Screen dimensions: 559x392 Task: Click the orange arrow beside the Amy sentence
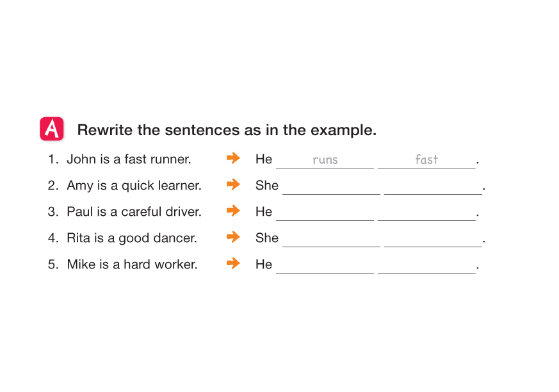pyautogui.click(x=234, y=184)
